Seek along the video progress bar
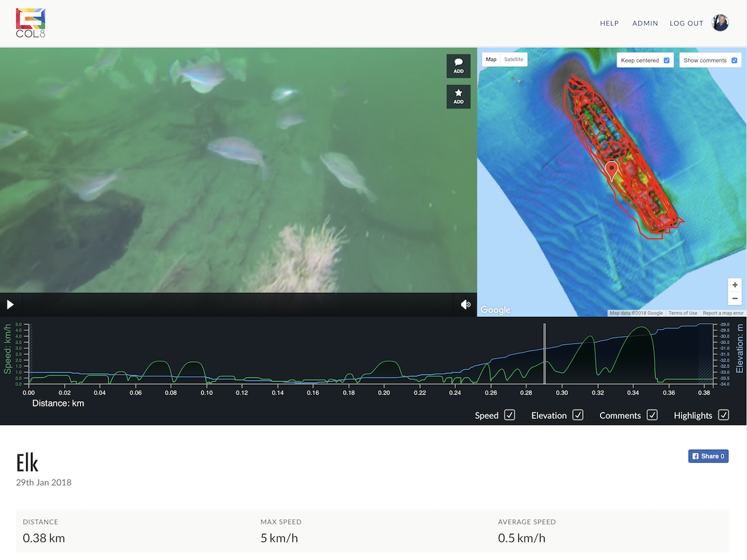Image resolution: width=747 pixels, height=560 pixels. pos(238,304)
